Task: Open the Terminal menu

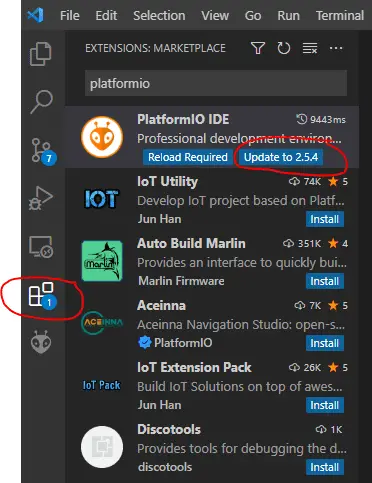Action: [x=340, y=15]
